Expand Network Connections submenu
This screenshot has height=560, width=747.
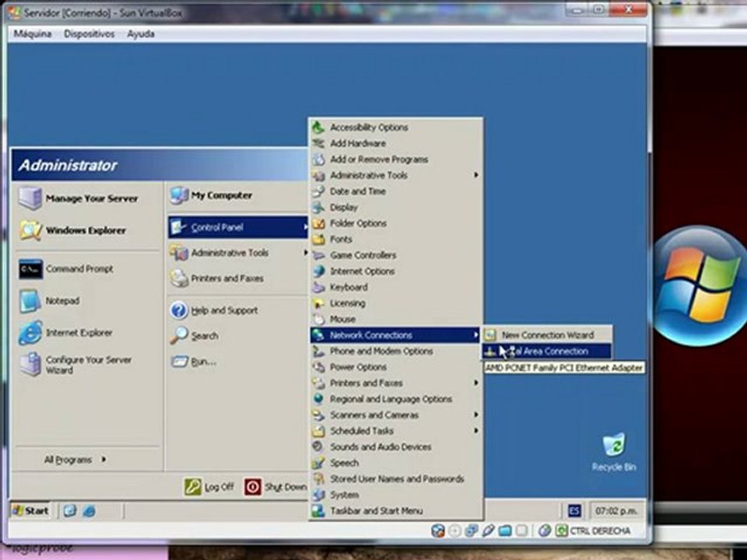[396, 334]
